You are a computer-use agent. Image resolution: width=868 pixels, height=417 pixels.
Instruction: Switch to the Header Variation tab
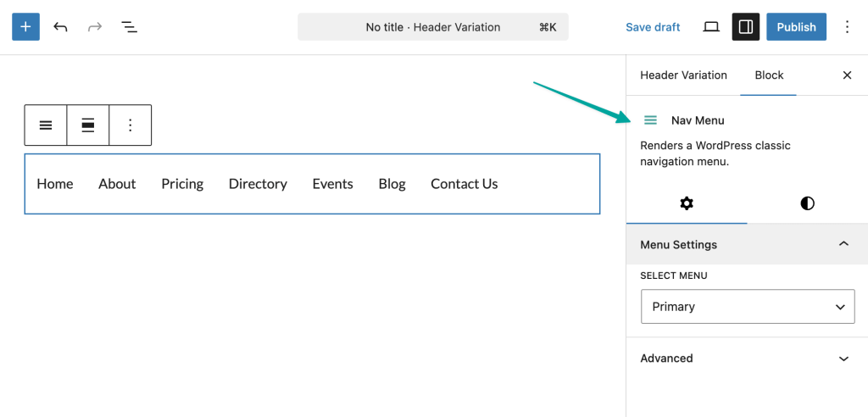pos(683,75)
